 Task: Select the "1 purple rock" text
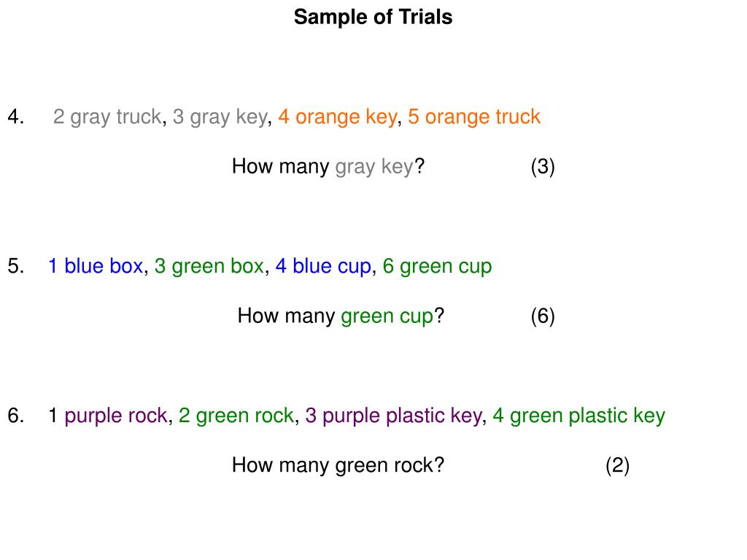108,416
